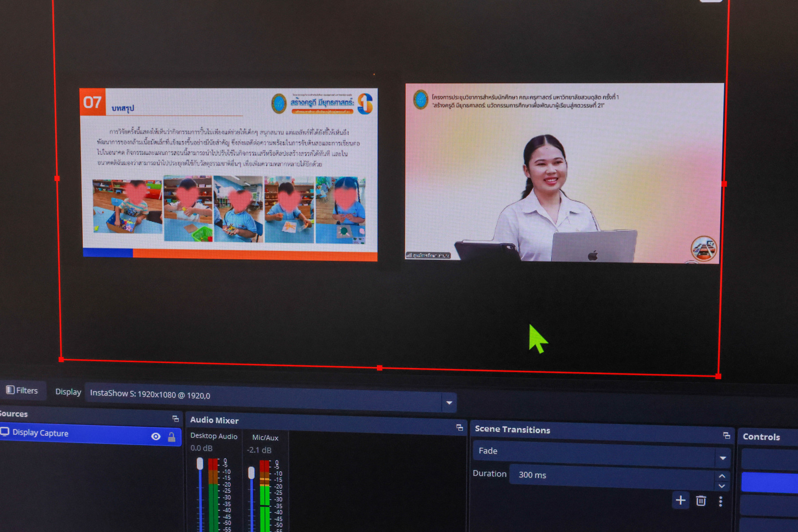798x532 pixels.
Task: Click the display dropdown arrow
Action: [449, 403]
